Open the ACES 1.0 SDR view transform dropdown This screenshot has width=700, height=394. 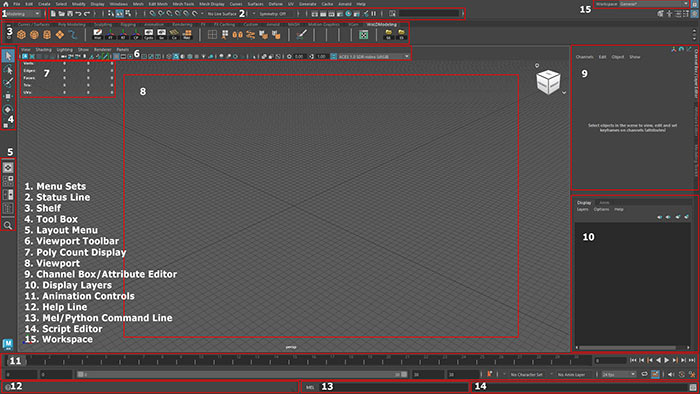pos(374,57)
